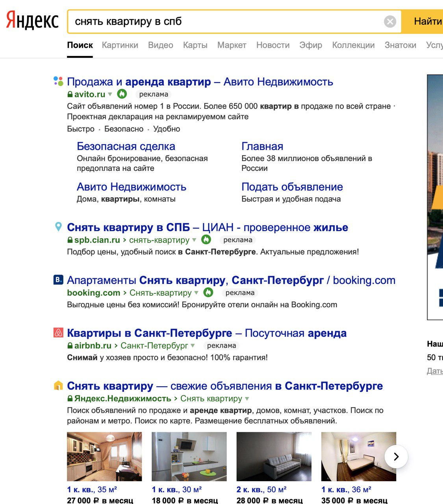The image size is (443, 504).
Task: Open the Картинки tab
Action: coord(120,45)
